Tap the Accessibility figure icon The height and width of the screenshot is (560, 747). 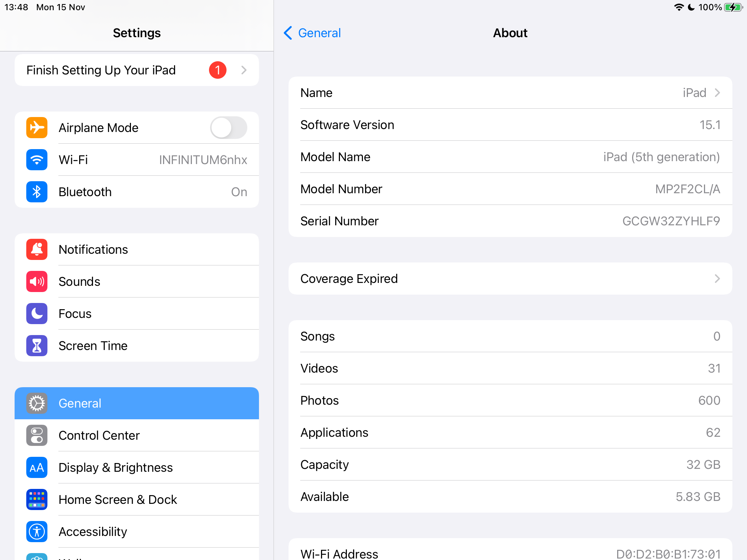37,532
